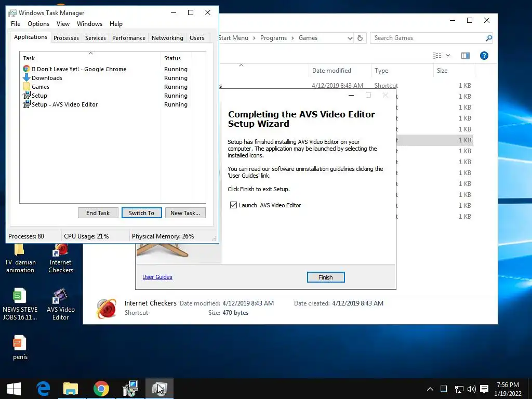Show hidden tray icons chevron

tap(430, 389)
